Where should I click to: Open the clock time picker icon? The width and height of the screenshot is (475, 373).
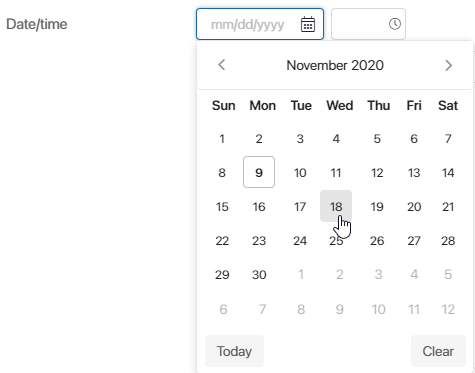[395, 24]
